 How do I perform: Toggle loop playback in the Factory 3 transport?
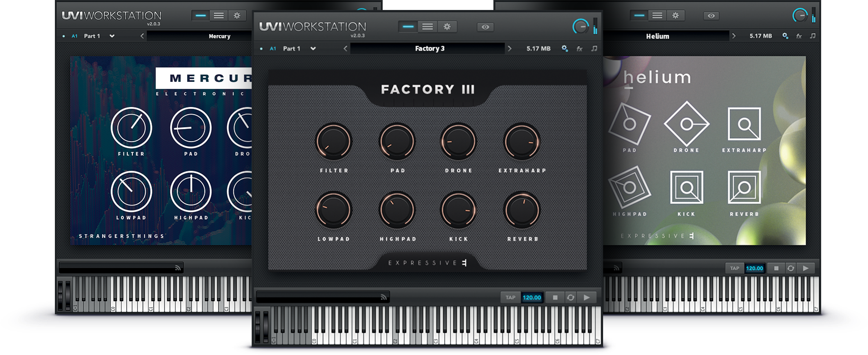[570, 298]
